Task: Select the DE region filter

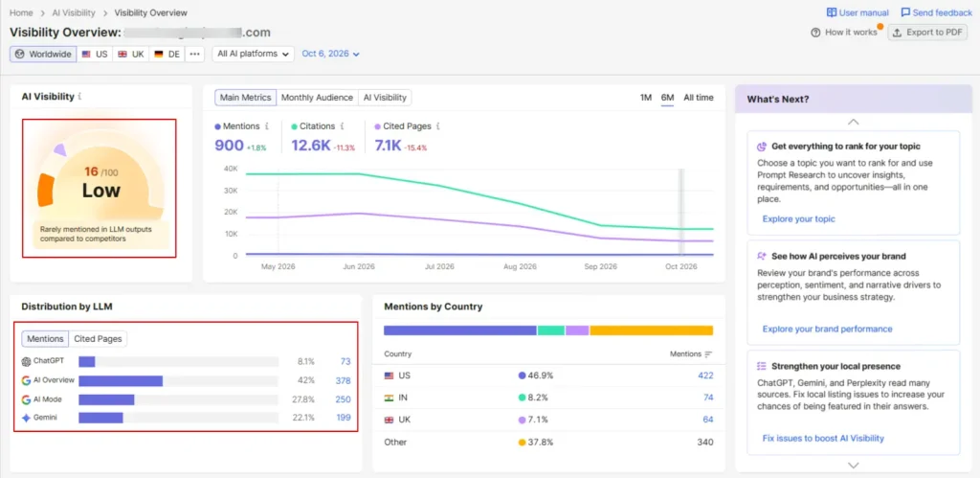Action: click(x=167, y=54)
